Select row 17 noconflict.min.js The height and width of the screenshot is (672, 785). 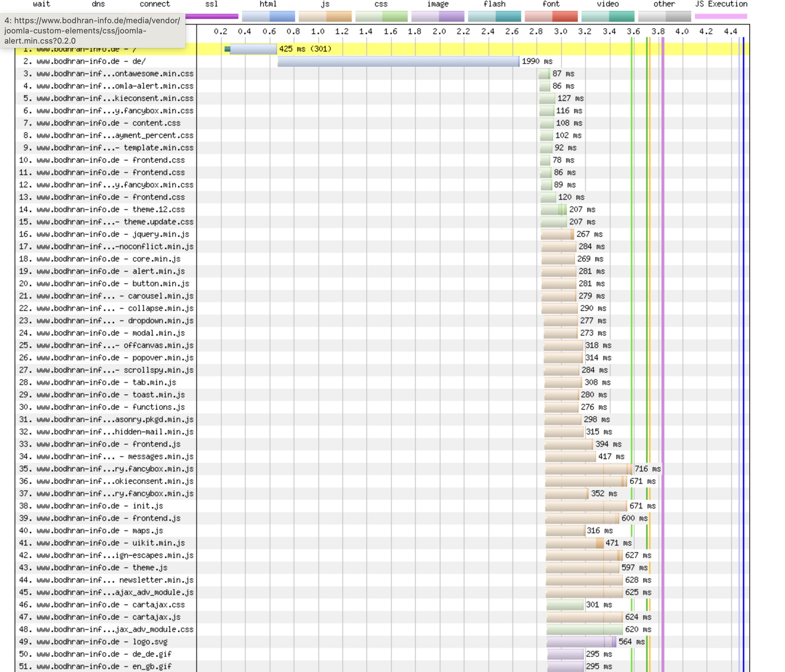click(106, 247)
